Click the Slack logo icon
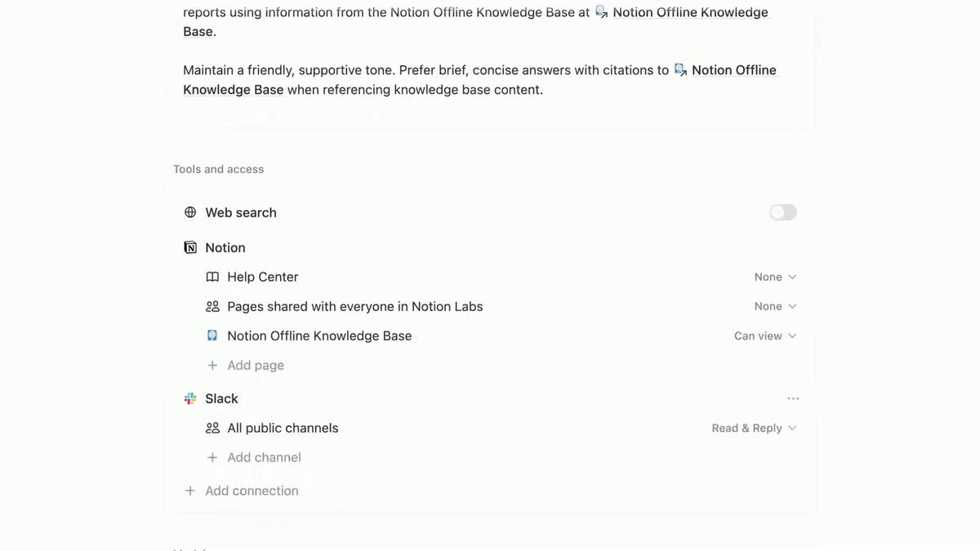The height and width of the screenshot is (551, 980). point(190,398)
